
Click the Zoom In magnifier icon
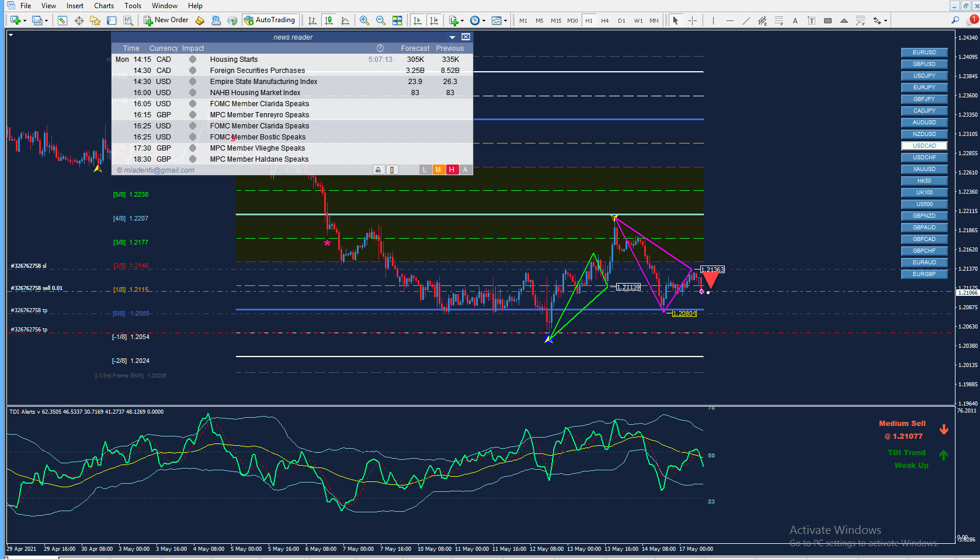point(364,20)
